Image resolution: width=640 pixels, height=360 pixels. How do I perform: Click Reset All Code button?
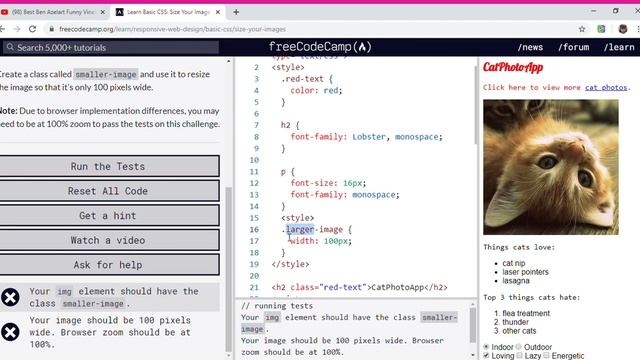108,191
